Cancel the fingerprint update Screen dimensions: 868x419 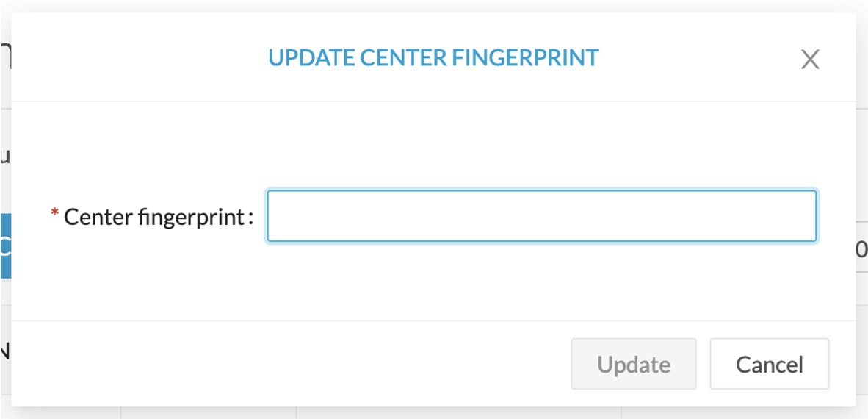(769, 365)
